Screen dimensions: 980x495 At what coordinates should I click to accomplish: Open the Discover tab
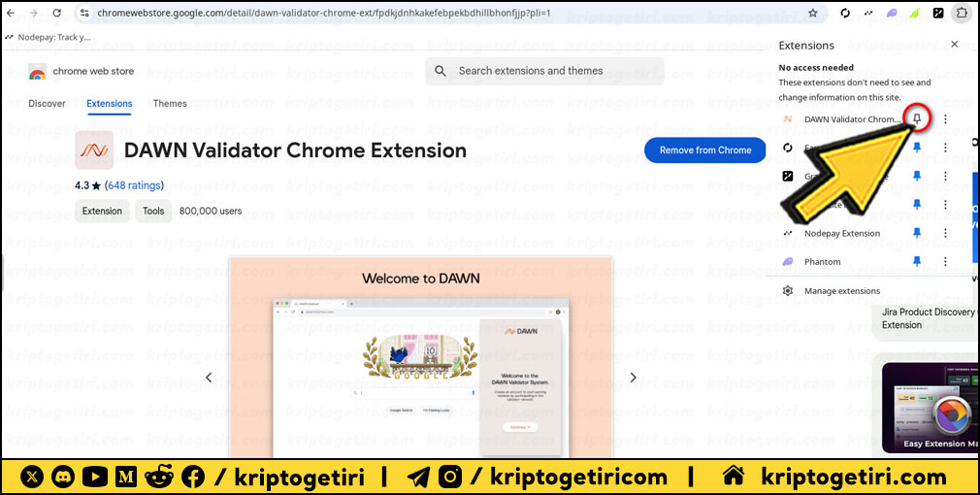(x=47, y=104)
